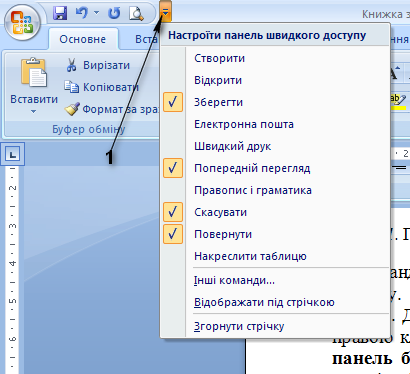Click the Save floppy disk icon
The width and height of the screenshot is (410, 374).
[x=60, y=13]
